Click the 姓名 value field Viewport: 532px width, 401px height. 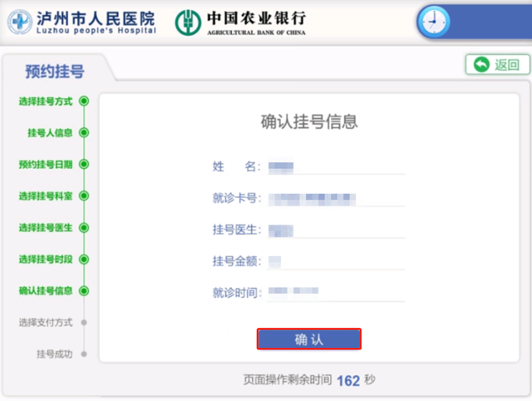332,167
